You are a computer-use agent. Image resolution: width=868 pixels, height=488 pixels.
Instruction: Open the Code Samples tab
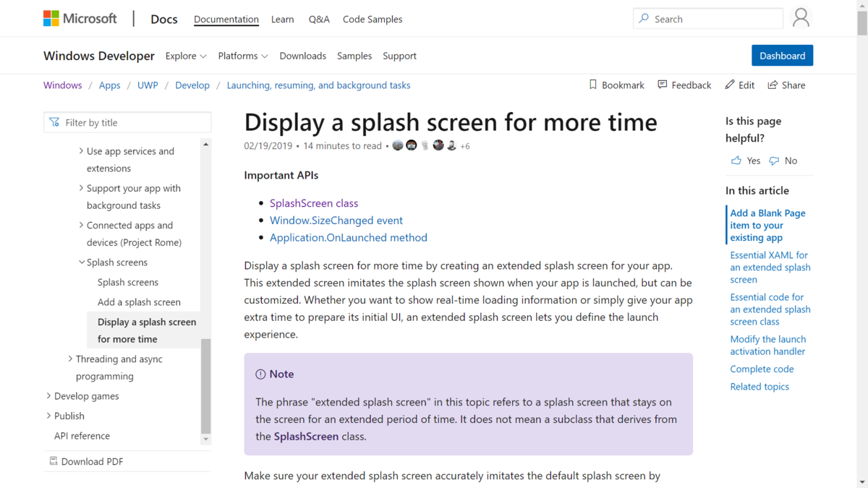pos(373,19)
